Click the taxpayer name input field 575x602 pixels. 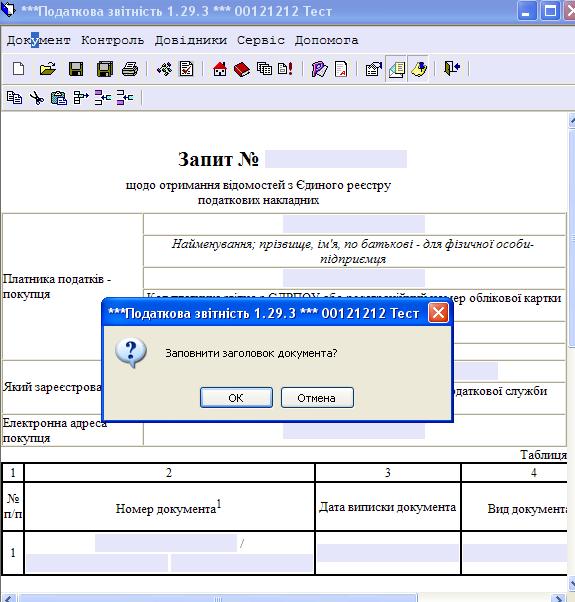pos(354,224)
